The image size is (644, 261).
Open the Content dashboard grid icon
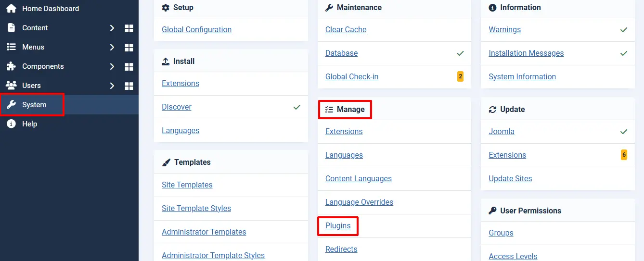[129, 28]
